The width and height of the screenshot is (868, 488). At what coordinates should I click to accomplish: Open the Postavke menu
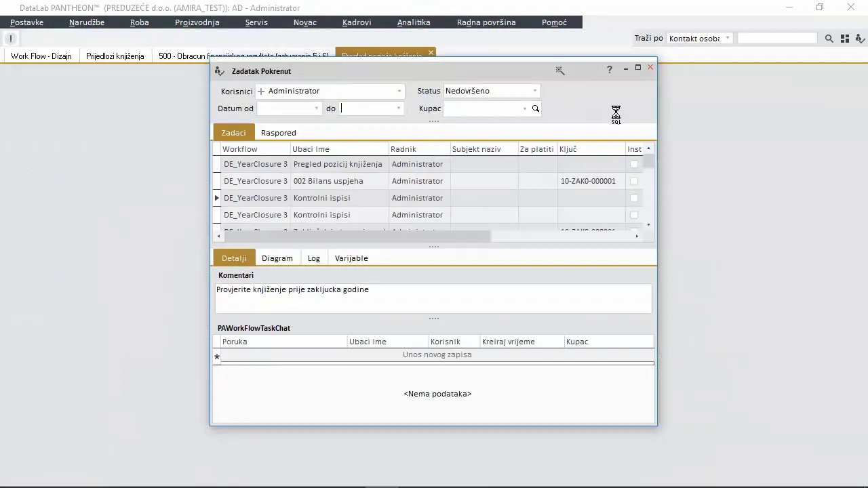click(x=26, y=22)
